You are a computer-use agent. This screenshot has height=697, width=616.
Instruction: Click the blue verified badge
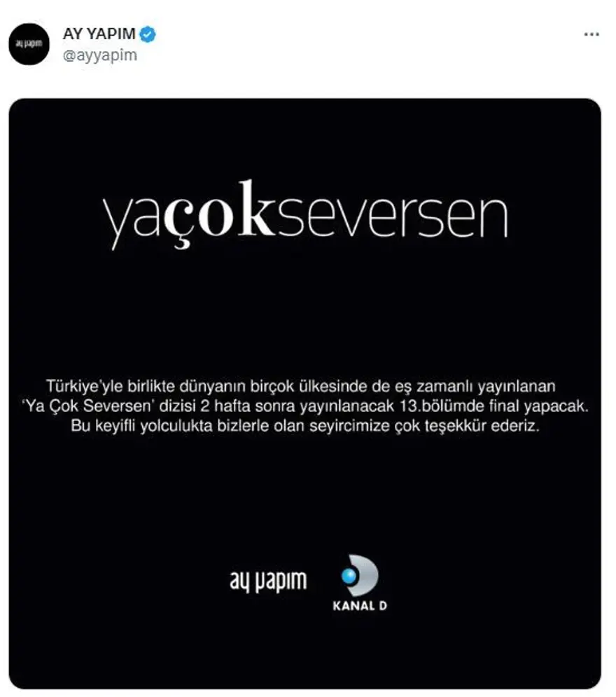[x=148, y=34]
